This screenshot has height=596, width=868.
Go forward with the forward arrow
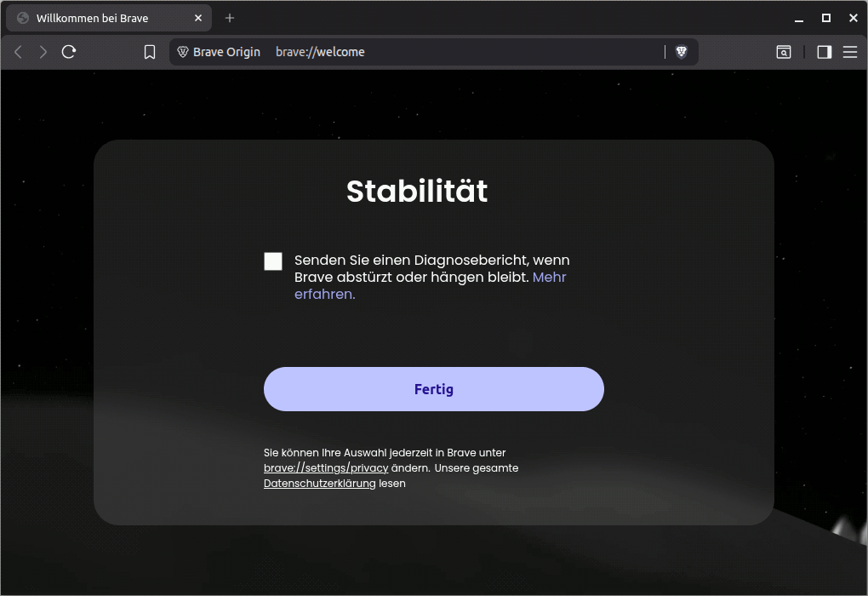[x=43, y=52]
